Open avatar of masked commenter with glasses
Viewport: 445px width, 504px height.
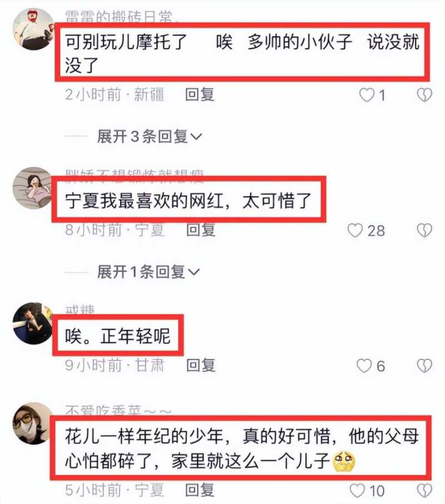(32, 423)
